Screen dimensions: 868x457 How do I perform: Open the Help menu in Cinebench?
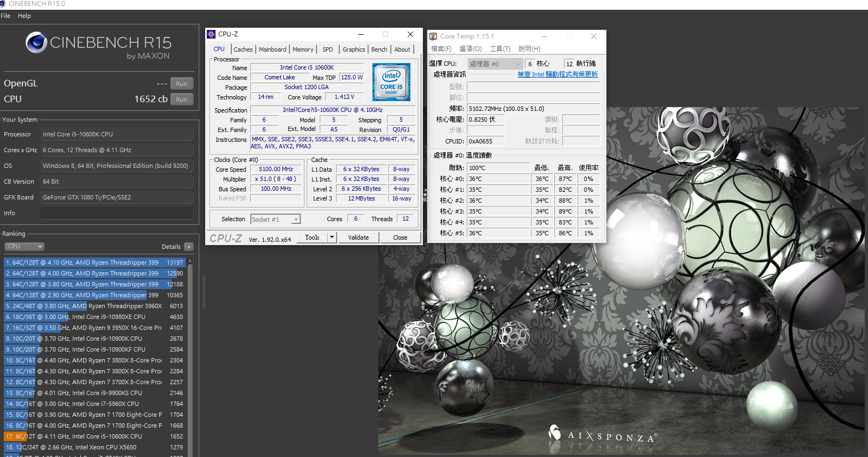(x=24, y=16)
